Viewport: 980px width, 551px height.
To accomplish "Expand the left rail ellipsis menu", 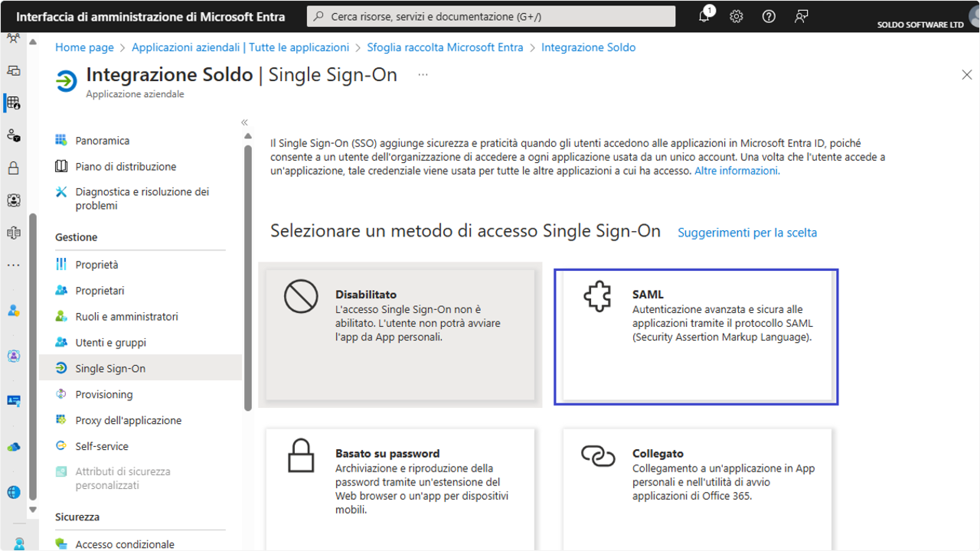I will [14, 265].
